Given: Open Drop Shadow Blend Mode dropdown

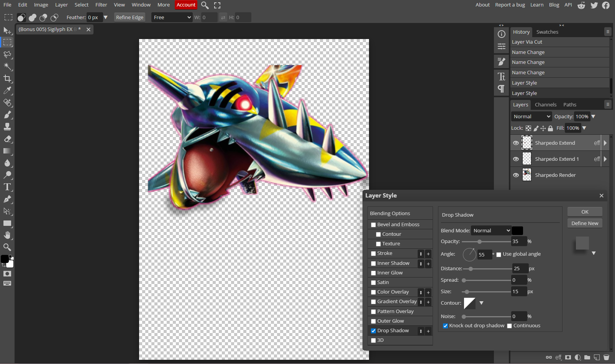Looking at the screenshot, I should (x=491, y=231).
